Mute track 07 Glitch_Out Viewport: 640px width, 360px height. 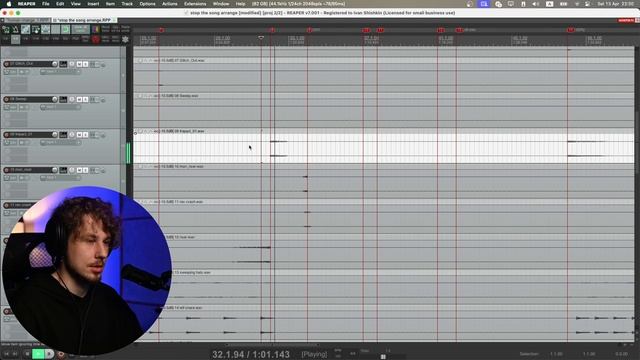point(80,64)
